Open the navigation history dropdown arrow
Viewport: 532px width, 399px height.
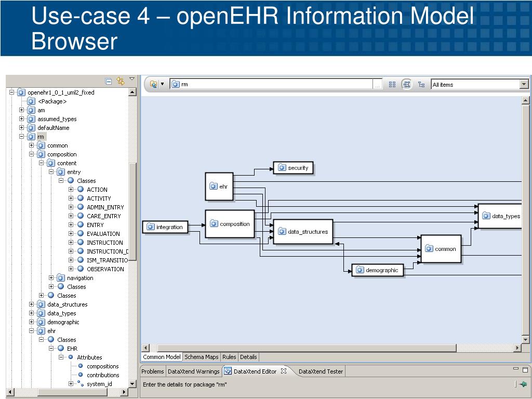pyautogui.click(x=162, y=84)
